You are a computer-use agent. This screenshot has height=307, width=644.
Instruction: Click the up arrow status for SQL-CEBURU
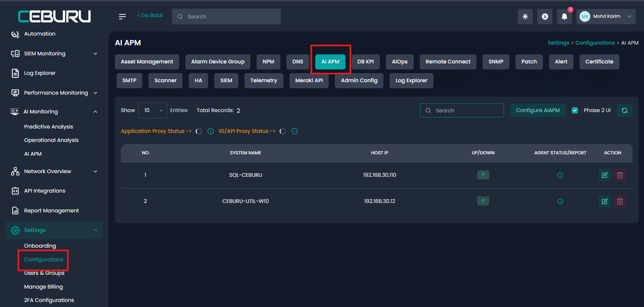tap(483, 175)
